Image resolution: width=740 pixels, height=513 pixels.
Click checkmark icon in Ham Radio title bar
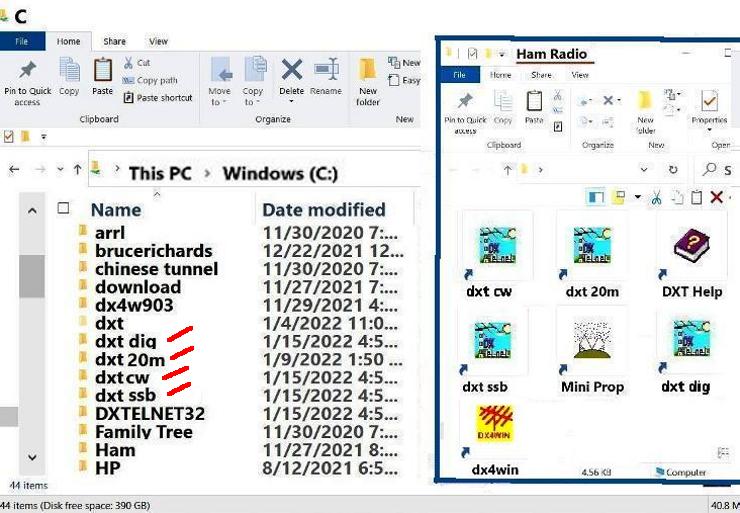tap(472, 53)
